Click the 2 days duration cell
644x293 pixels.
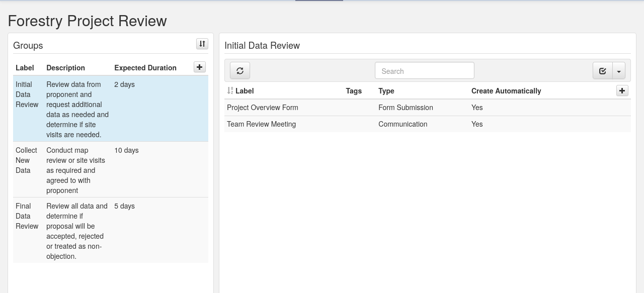coord(124,84)
